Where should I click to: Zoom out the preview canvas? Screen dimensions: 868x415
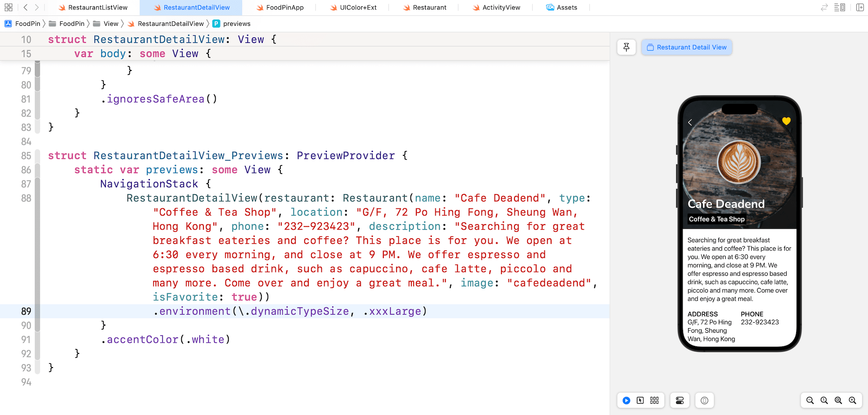[x=810, y=400]
